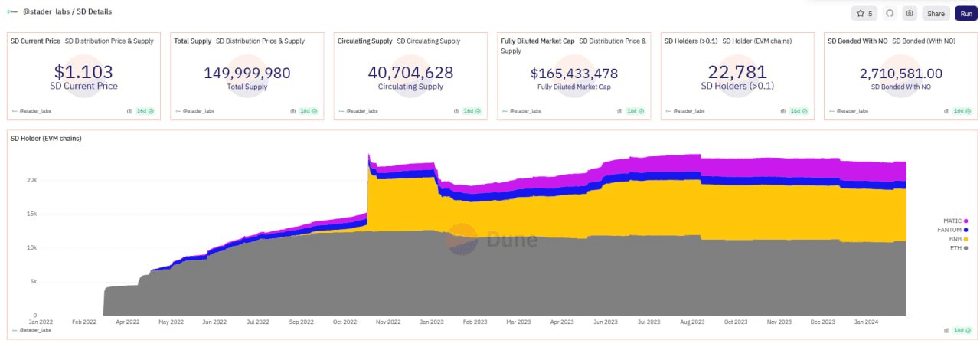Viewport: 980px width, 347px height.
Task: Take a dashboard screenshot with camera icon
Action: (x=909, y=13)
